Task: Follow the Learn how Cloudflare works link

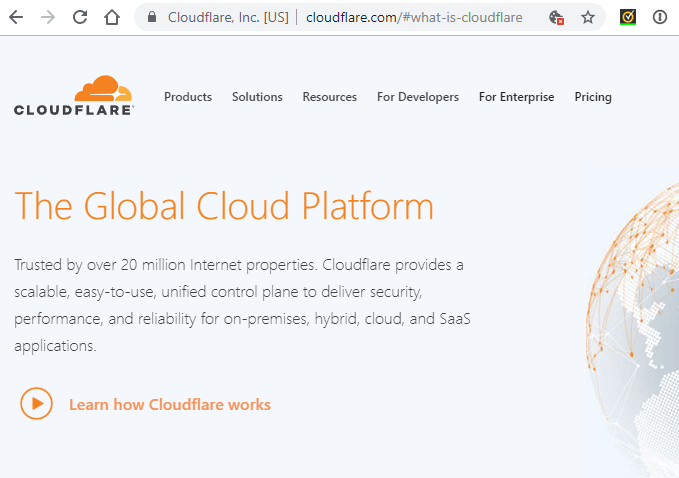Action: (170, 404)
